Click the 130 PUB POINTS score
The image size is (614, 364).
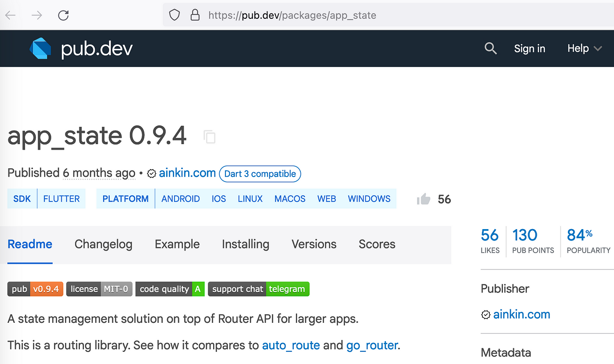[533, 241]
